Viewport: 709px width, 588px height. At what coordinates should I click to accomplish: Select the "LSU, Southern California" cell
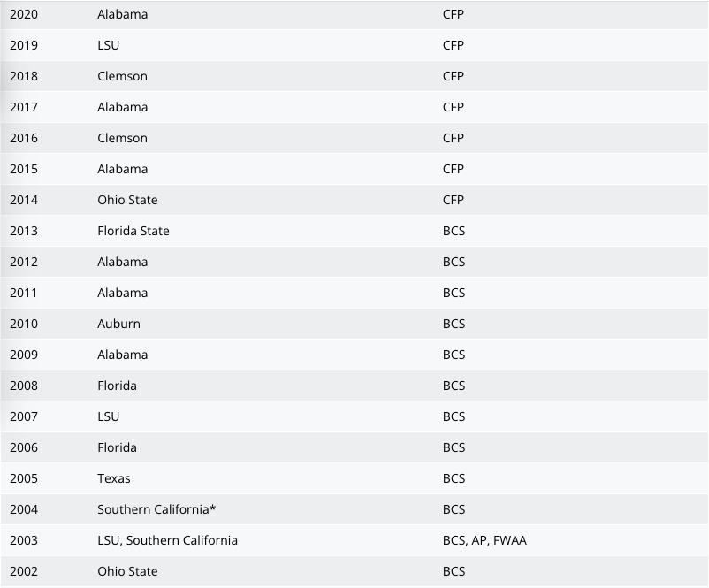pos(167,540)
